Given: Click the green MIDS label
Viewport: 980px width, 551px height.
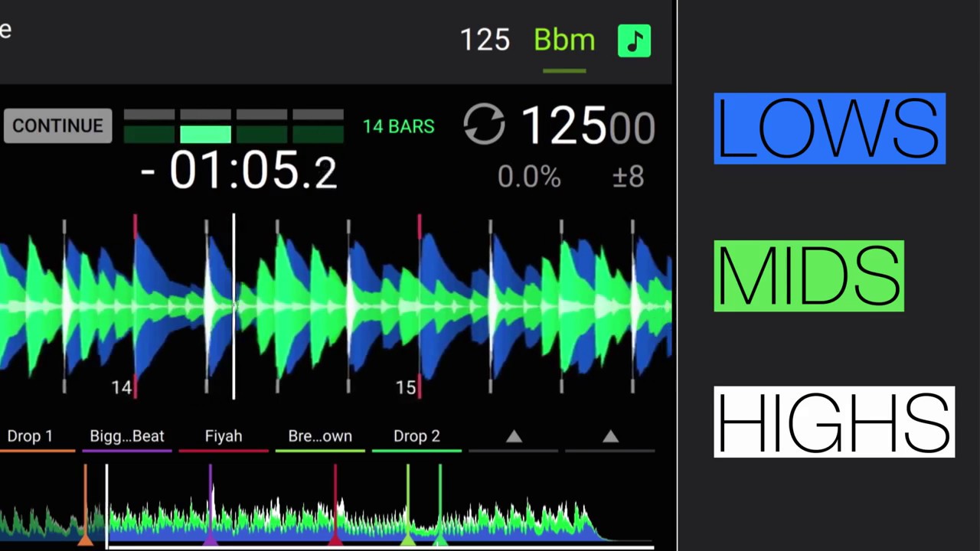Looking at the screenshot, I should point(809,276).
